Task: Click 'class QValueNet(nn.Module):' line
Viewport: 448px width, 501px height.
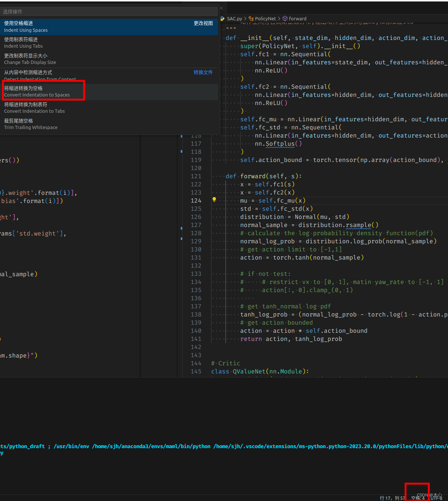Action: [260, 371]
